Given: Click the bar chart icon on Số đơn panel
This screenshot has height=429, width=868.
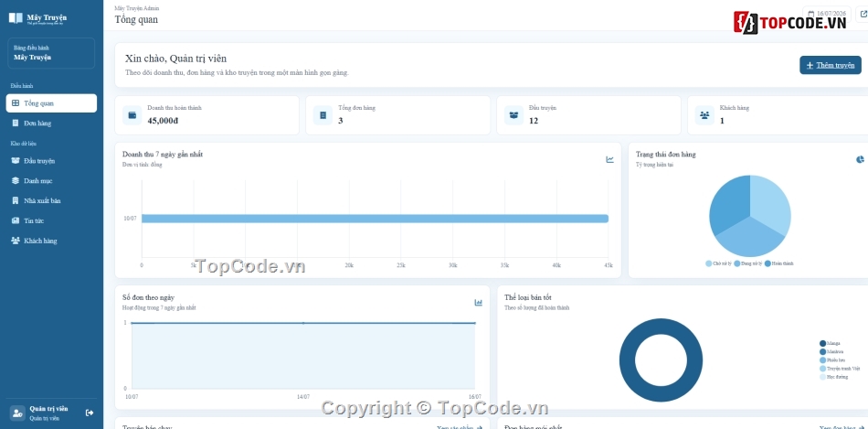Looking at the screenshot, I should click(x=478, y=303).
